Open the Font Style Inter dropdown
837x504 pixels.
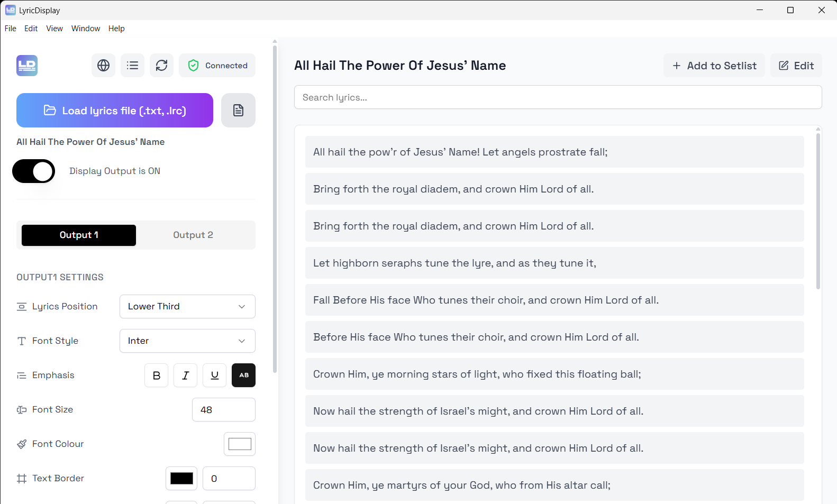187,341
